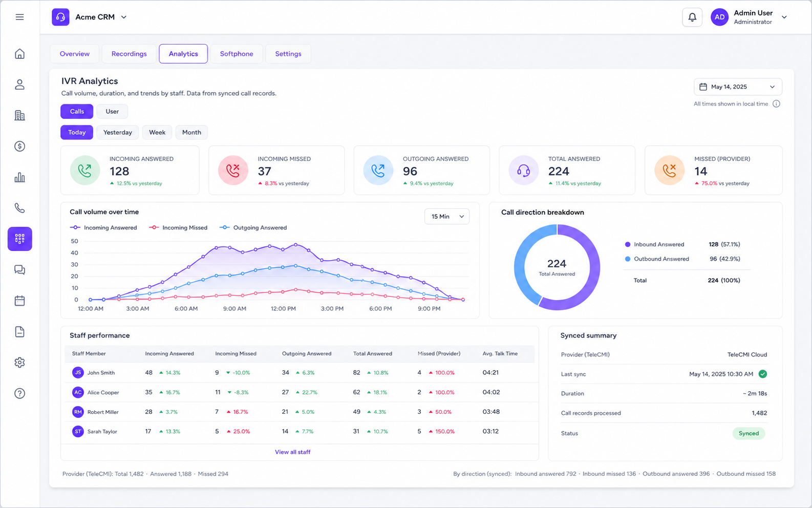This screenshot has height=508, width=812.
Task: Open the Recordings tab
Action: pyautogui.click(x=129, y=54)
